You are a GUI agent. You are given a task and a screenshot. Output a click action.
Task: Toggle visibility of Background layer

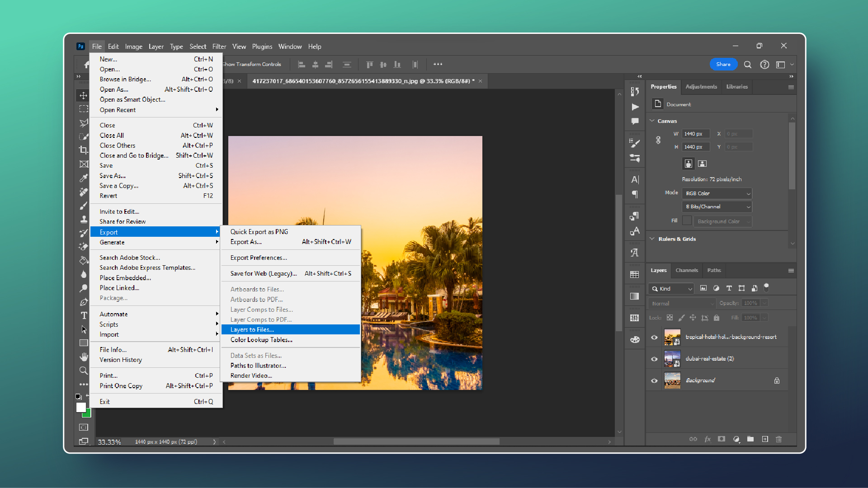pyautogui.click(x=654, y=380)
